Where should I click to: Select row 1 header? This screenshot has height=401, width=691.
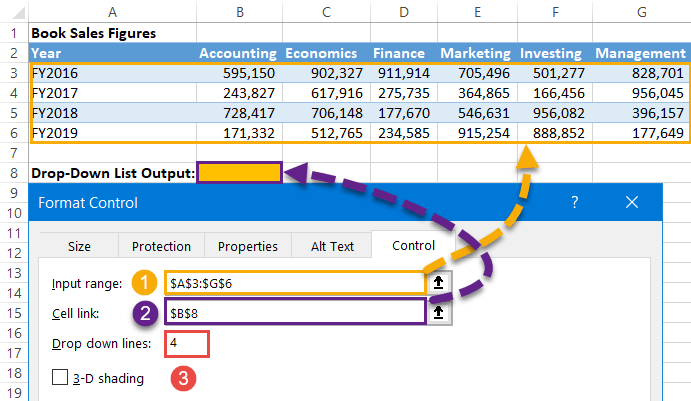[x=14, y=33]
